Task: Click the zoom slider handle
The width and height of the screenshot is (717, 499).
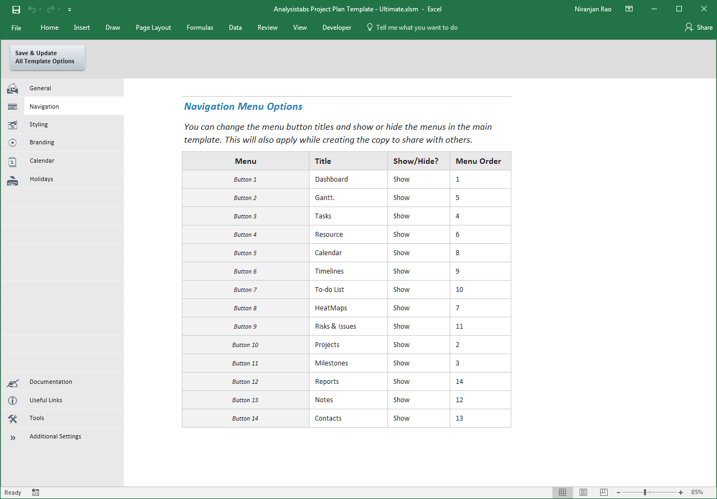Action: coord(645,492)
